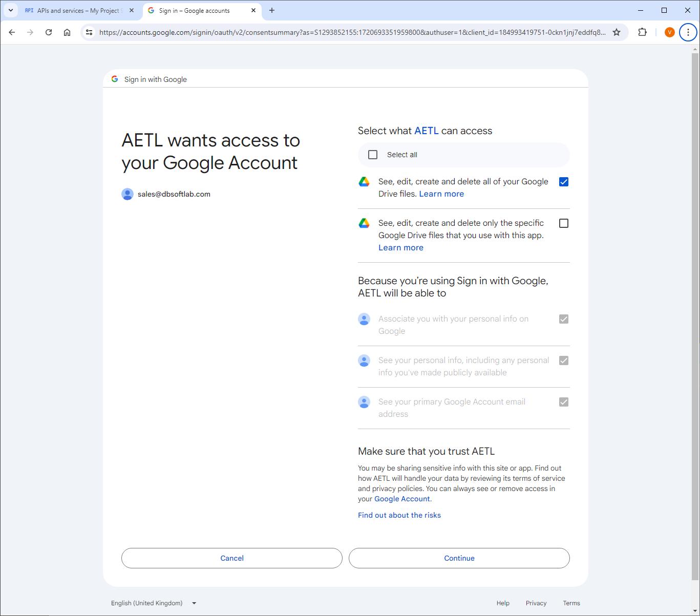This screenshot has width=700, height=616.
Task: Open the English (United Kingdom) language dropdown
Action: pos(154,603)
